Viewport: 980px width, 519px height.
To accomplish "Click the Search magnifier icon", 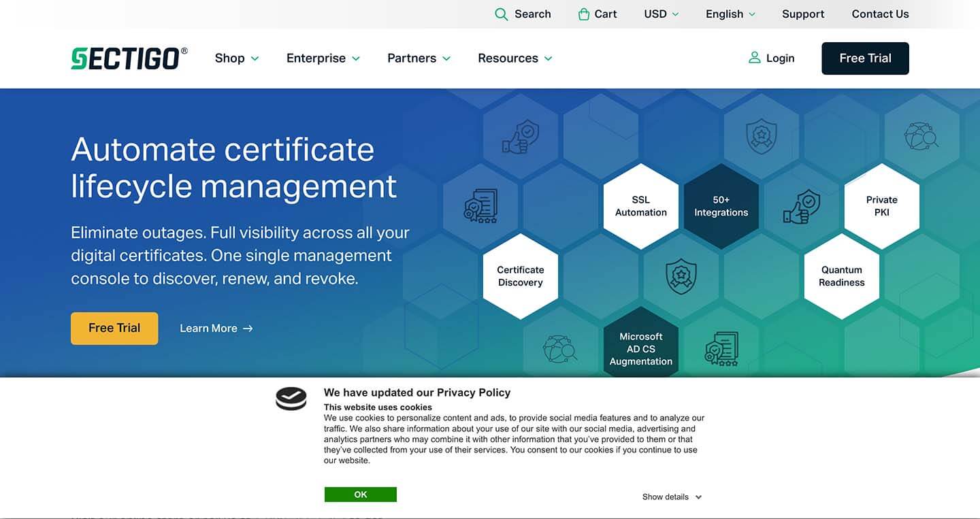I will [x=502, y=14].
